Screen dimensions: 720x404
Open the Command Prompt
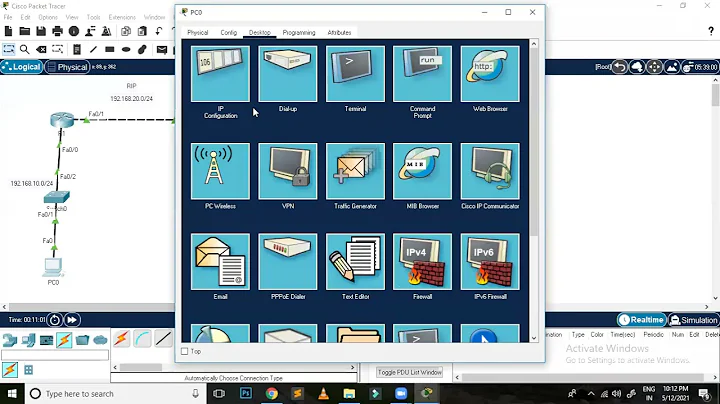tap(422, 73)
